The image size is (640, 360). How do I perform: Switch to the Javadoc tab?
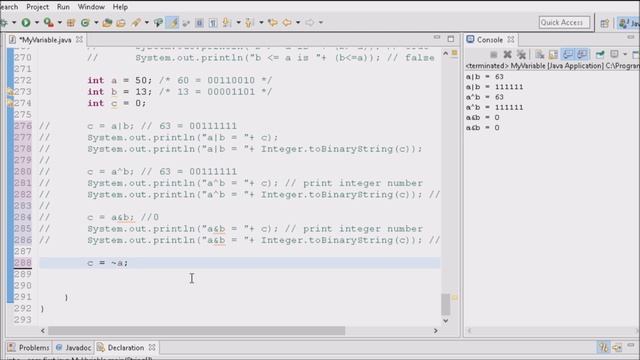point(73,348)
